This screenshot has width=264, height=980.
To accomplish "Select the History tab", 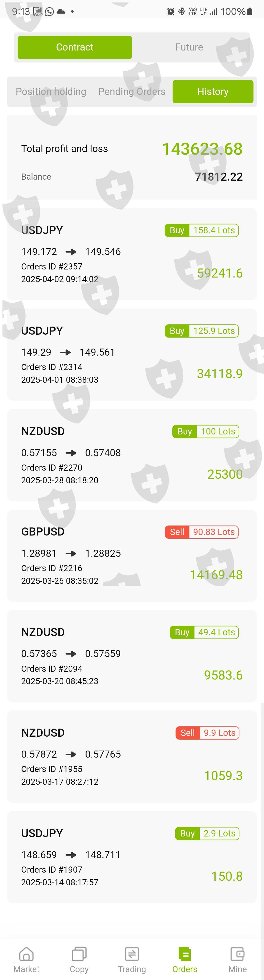I will pyautogui.click(x=213, y=92).
